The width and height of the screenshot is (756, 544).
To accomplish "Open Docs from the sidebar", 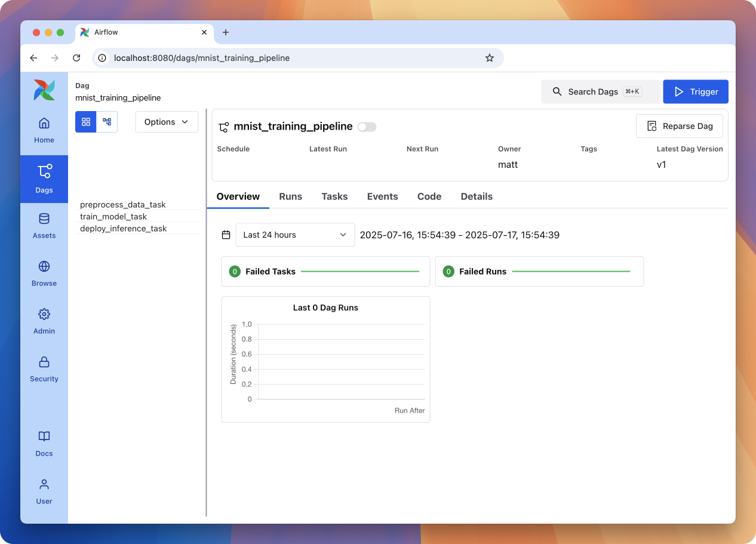I will click(x=44, y=444).
